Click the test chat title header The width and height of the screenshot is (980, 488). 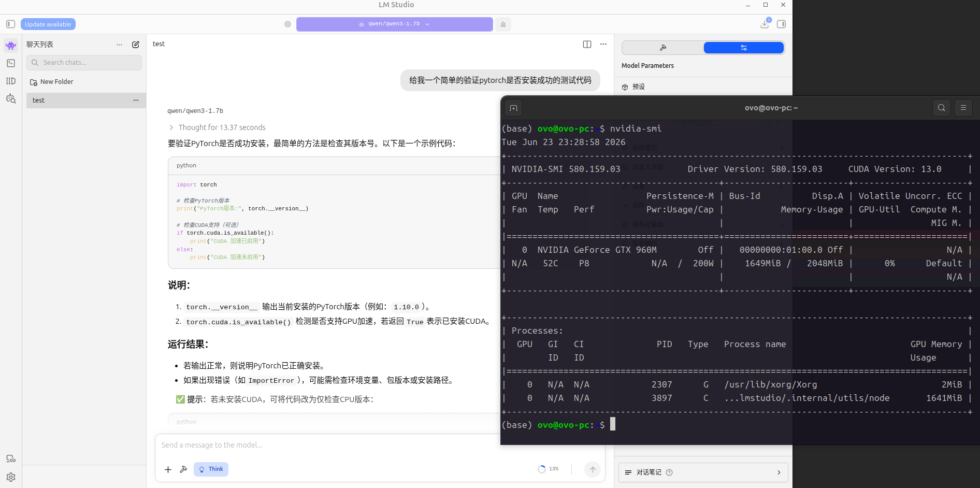tap(158, 44)
